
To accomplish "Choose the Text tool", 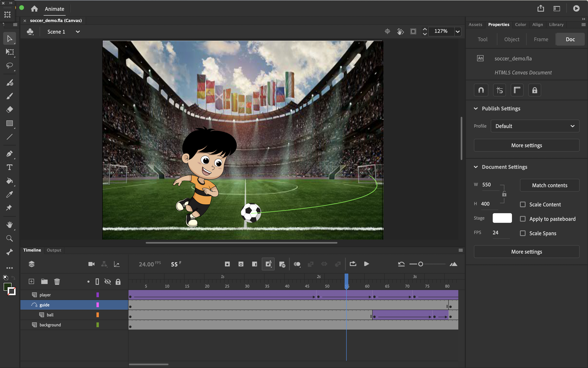I will [9, 167].
